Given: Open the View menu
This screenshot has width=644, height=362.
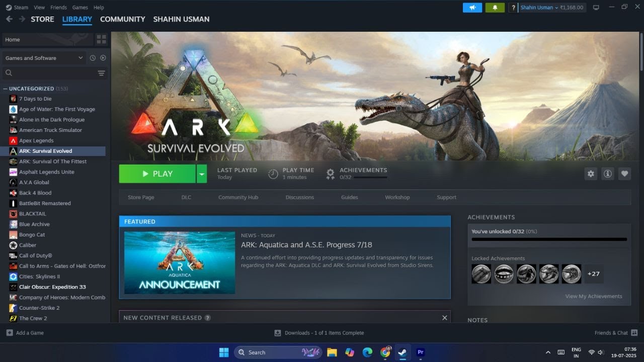Looking at the screenshot, I should click(39, 8).
